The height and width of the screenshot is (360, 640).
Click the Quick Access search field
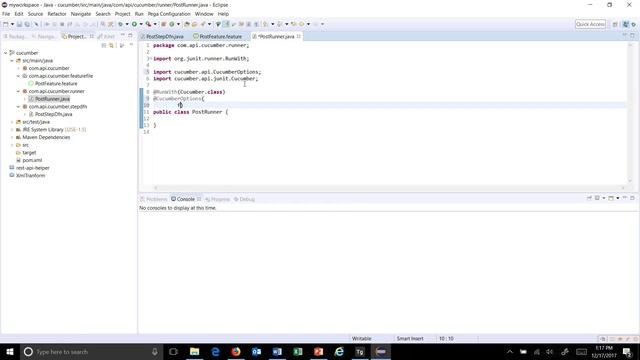590,24
